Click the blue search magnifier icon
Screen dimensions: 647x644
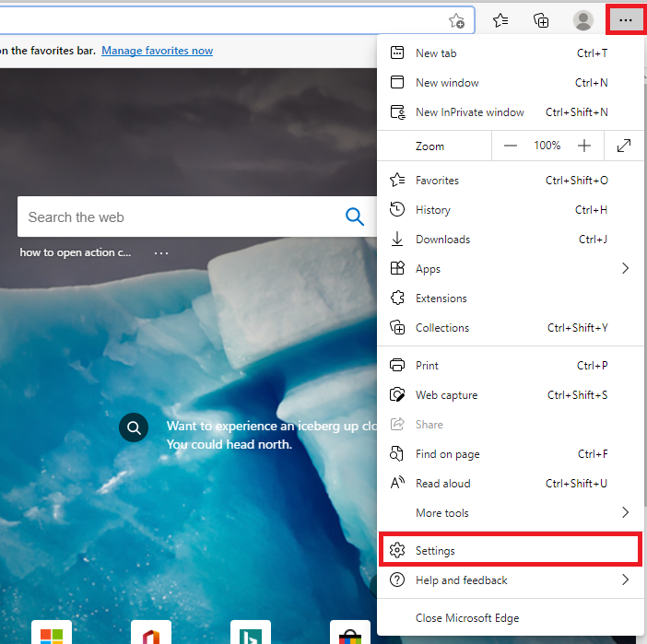point(354,217)
